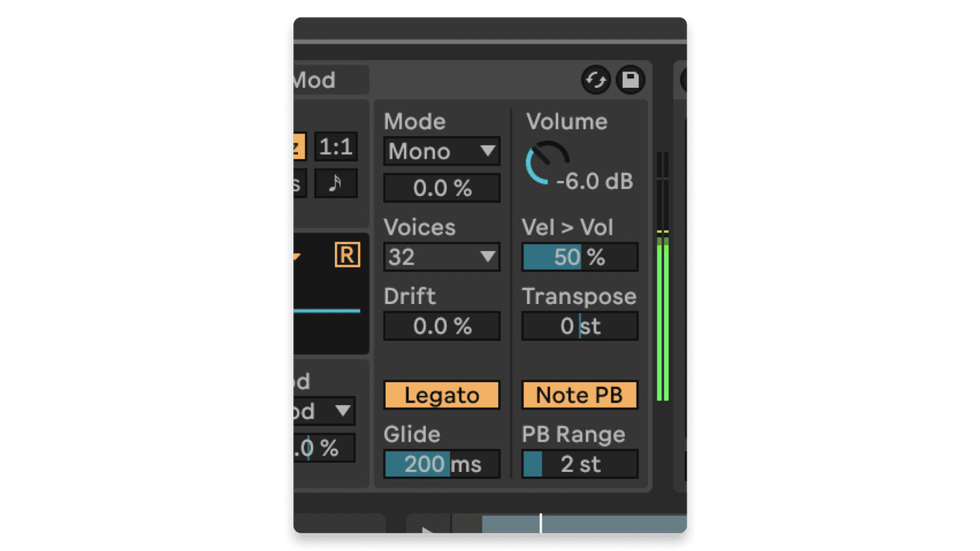
Task: Select the Transpose field label
Action: click(x=579, y=296)
